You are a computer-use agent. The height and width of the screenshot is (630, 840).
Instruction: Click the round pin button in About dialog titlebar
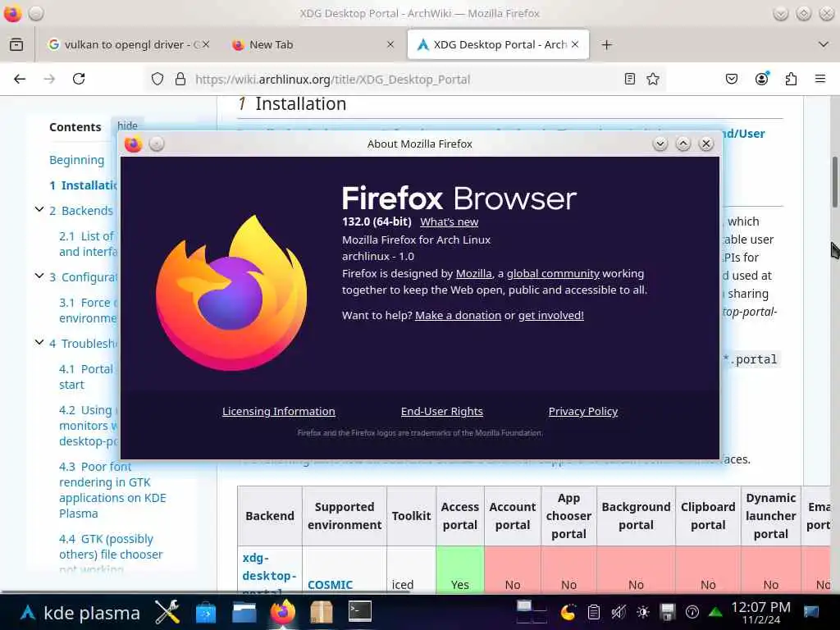[x=157, y=144]
